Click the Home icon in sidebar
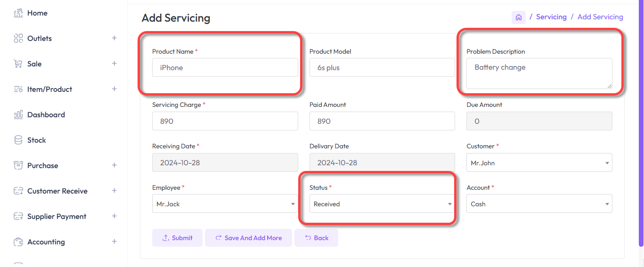Image resolution: width=644 pixels, height=267 pixels. 18,13
